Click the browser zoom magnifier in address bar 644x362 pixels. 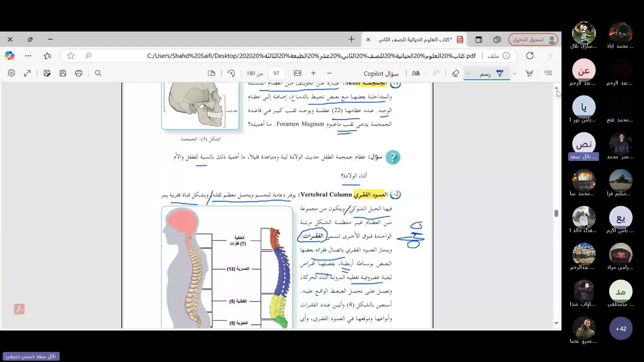88,56
